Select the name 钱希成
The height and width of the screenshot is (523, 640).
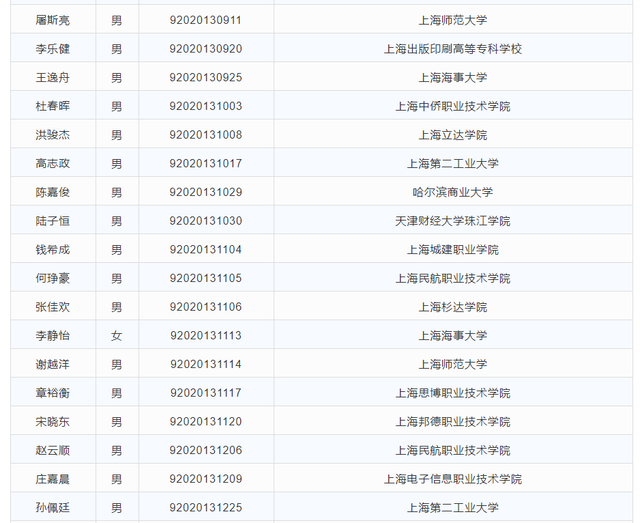pos(53,249)
